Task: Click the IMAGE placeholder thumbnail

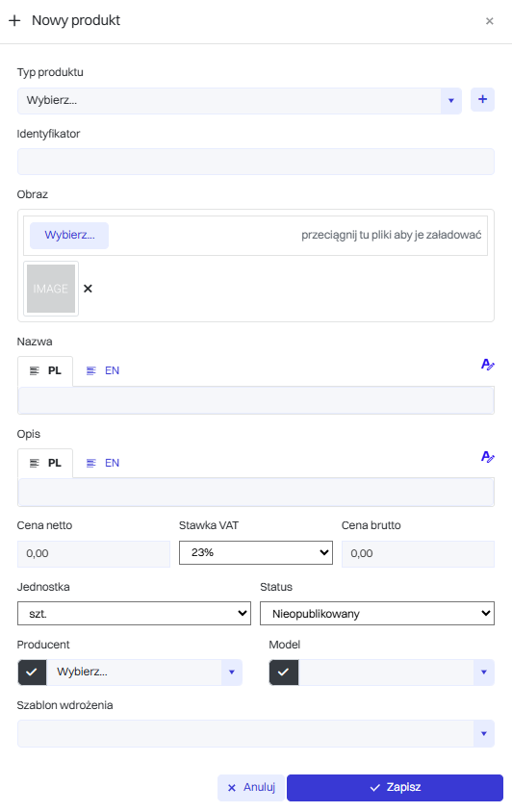Action: pos(51,289)
